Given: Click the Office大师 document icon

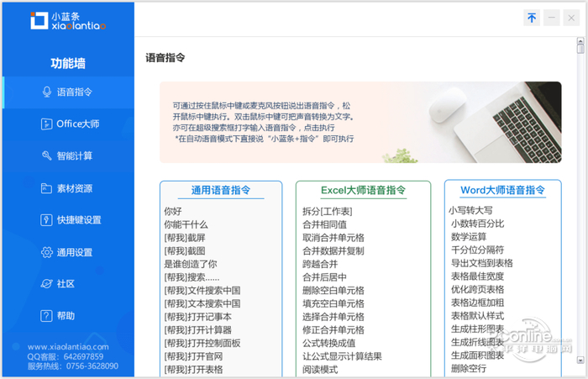Looking at the screenshot, I should pyautogui.click(x=46, y=124).
